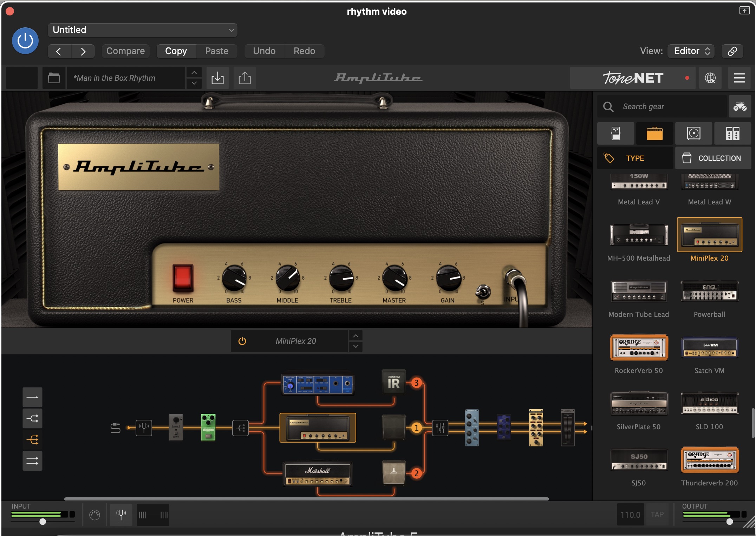Click up chevron beside MiniPlex 20
The width and height of the screenshot is (756, 536).
(x=356, y=336)
